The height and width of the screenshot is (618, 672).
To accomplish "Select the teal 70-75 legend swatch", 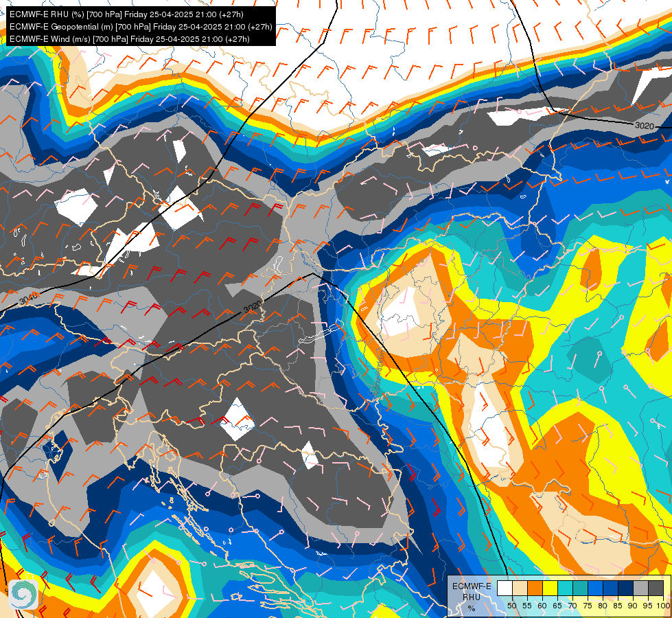I will 580,588.
